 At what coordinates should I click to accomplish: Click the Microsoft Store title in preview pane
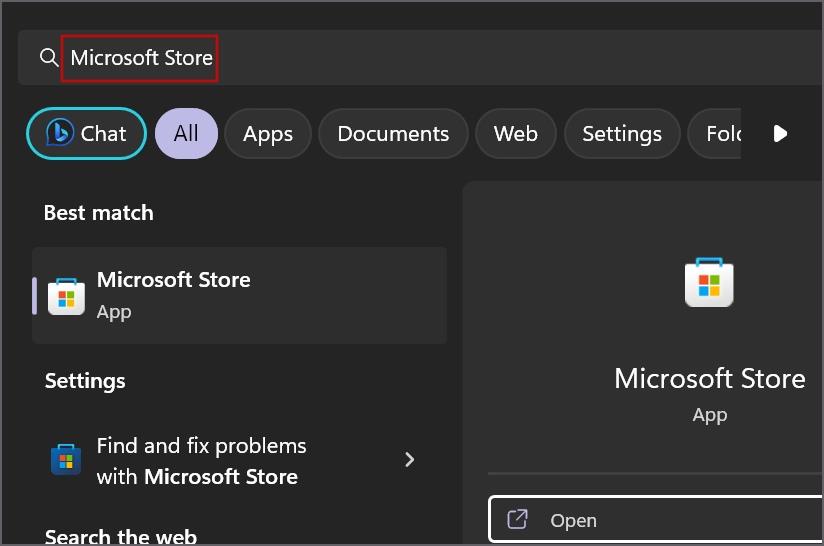coord(709,378)
